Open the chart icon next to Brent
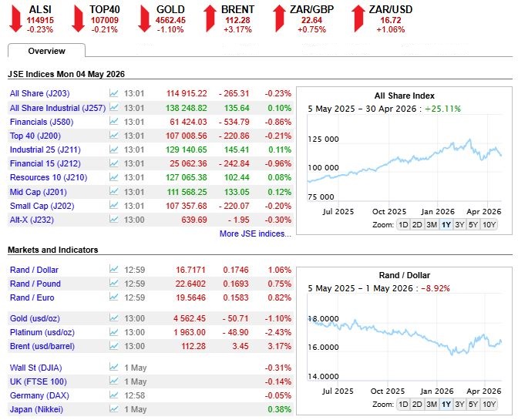Viewport: 518px width, 420px height. 113,346
